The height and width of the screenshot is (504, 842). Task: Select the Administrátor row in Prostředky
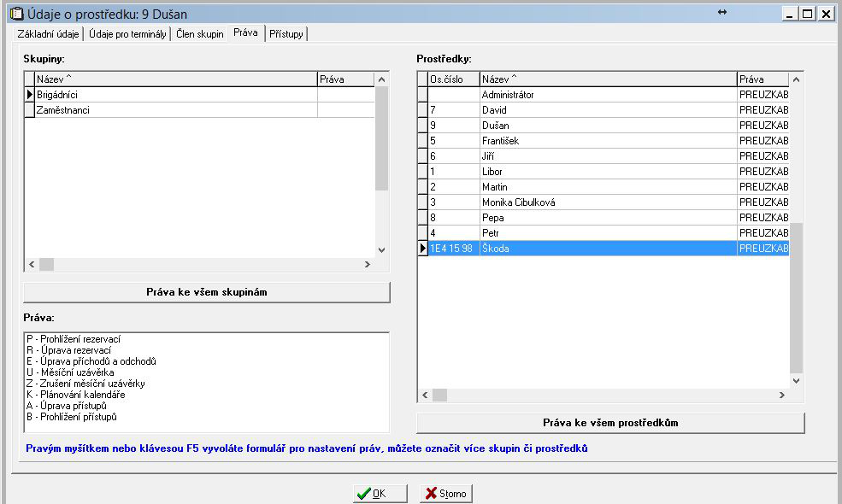pos(607,95)
